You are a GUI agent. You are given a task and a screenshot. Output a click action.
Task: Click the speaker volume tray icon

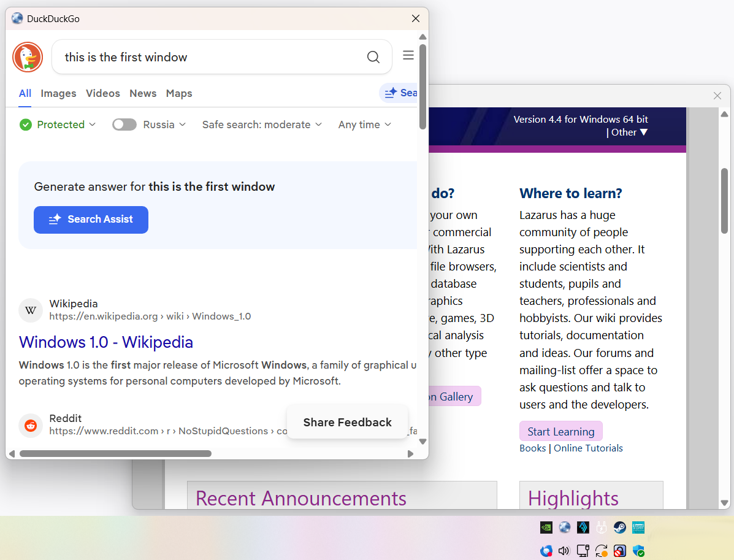click(564, 551)
